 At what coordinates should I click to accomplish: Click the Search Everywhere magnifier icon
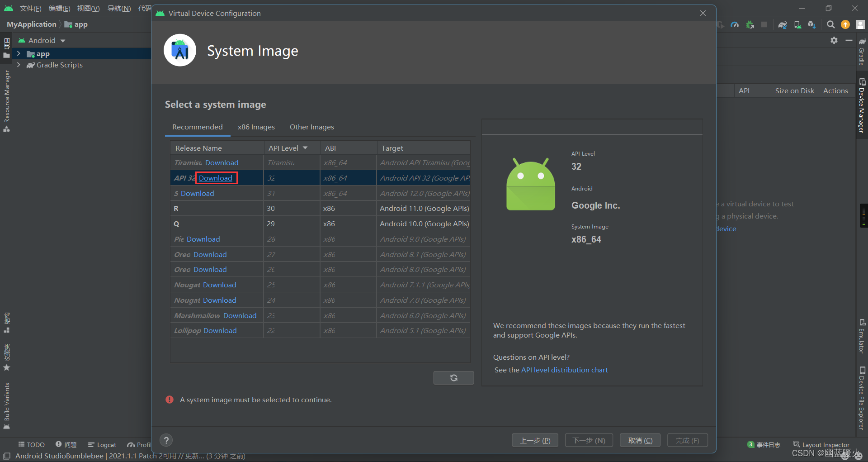pyautogui.click(x=831, y=24)
